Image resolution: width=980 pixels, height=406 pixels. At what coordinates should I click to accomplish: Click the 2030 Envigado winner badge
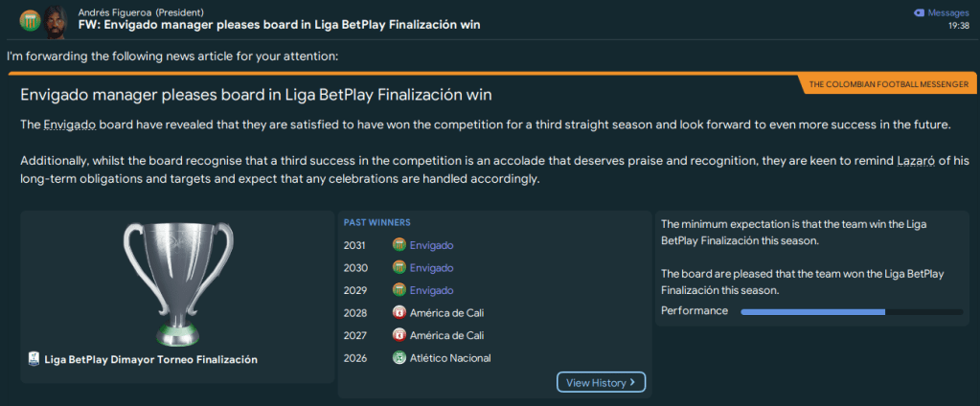(x=399, y=268)
